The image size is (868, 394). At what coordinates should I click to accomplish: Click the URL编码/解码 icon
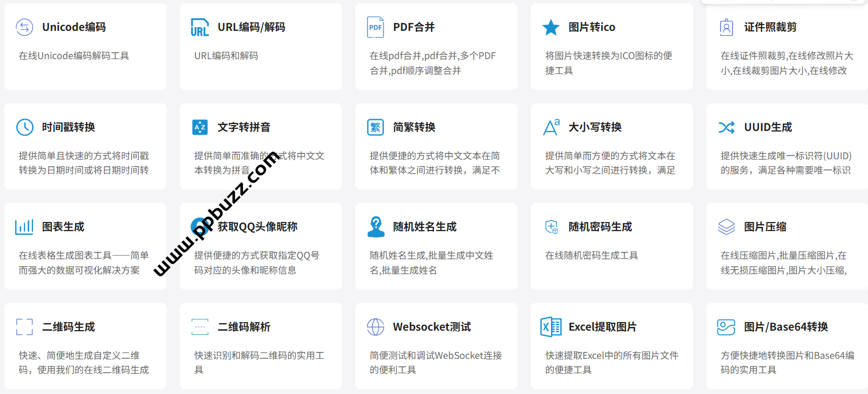200,27
